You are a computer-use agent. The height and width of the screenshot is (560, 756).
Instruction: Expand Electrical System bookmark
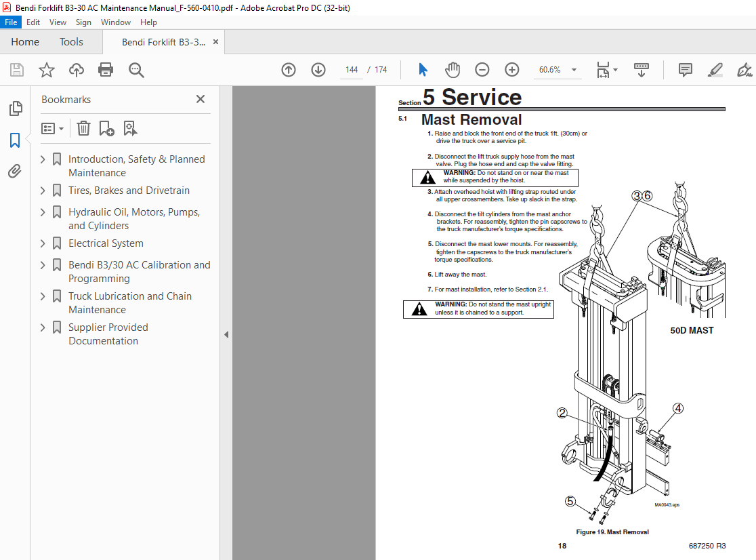click(43, 243)
